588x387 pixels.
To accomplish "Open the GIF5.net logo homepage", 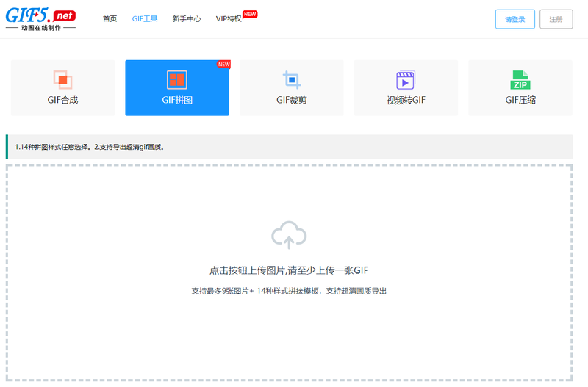I will pyautogui.click(x=40, y=19).
